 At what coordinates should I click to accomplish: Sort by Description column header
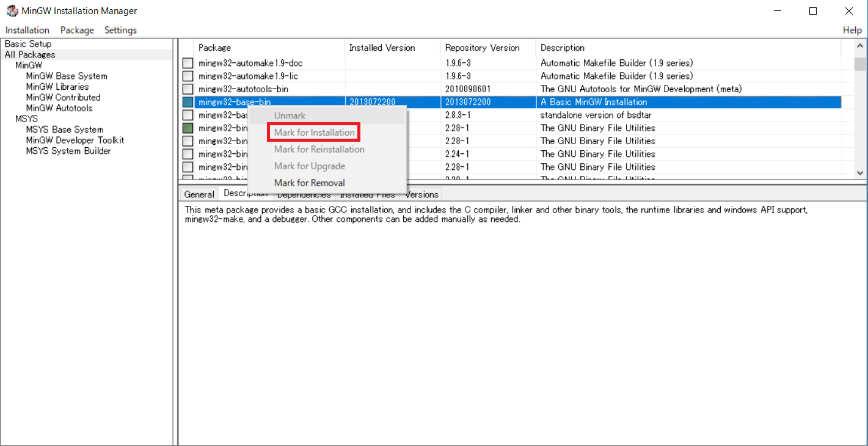562,48
